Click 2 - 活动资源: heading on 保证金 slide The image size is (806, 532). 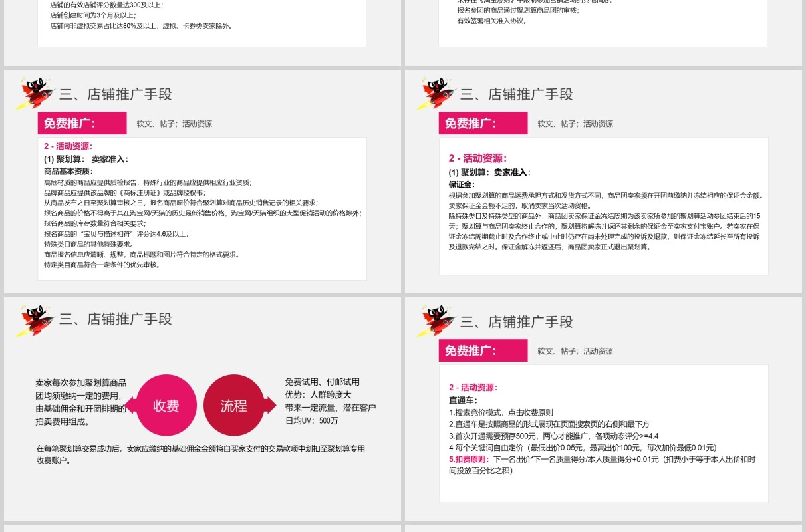pyautogui.click(x=477, y=158)
